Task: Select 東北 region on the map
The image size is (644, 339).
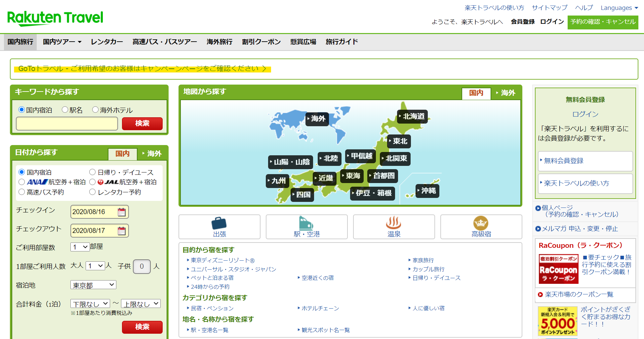Action: (x=399, y=141)
